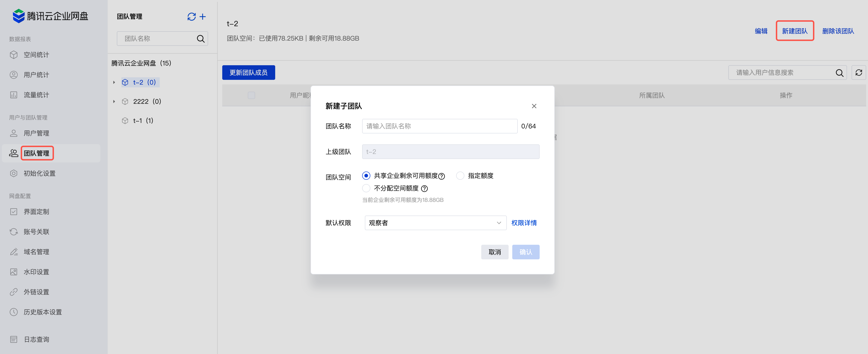This screenshot has width=868, height=354.
Task: Close the new sub-team dialog
Action: (x=534, y=106)
